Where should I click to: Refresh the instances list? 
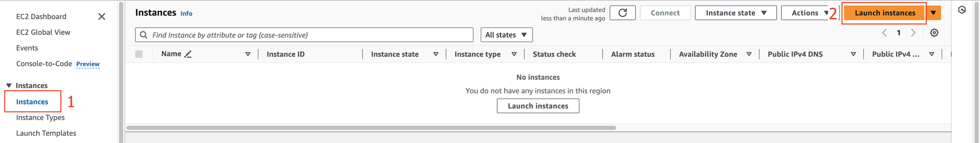[x=622, y=13]
